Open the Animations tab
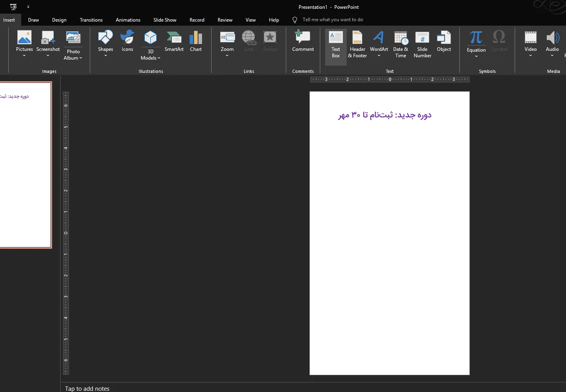Viewport: 566px width, 392px height. click(x=128, y=20)
